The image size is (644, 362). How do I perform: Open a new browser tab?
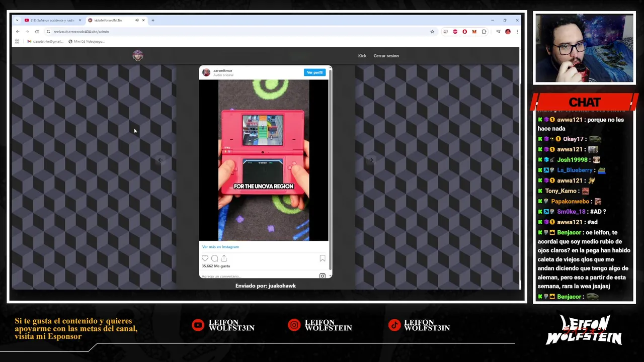pos(153,20)
